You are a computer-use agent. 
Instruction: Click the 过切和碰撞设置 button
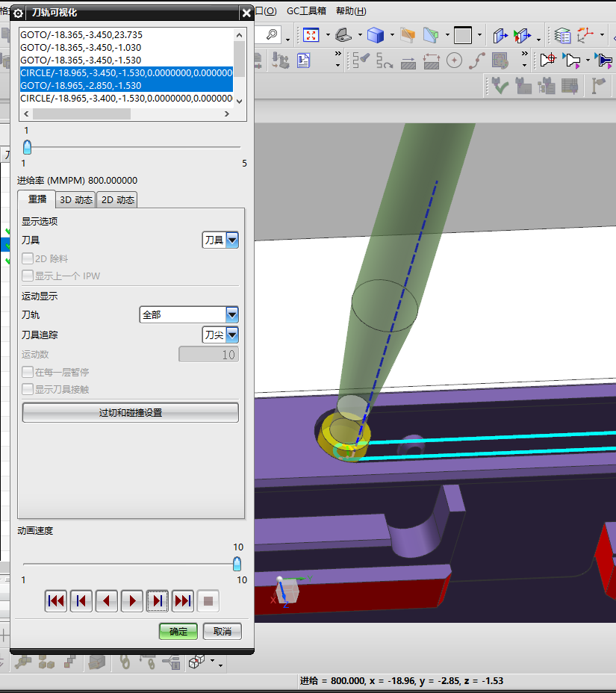coord(131,413)
